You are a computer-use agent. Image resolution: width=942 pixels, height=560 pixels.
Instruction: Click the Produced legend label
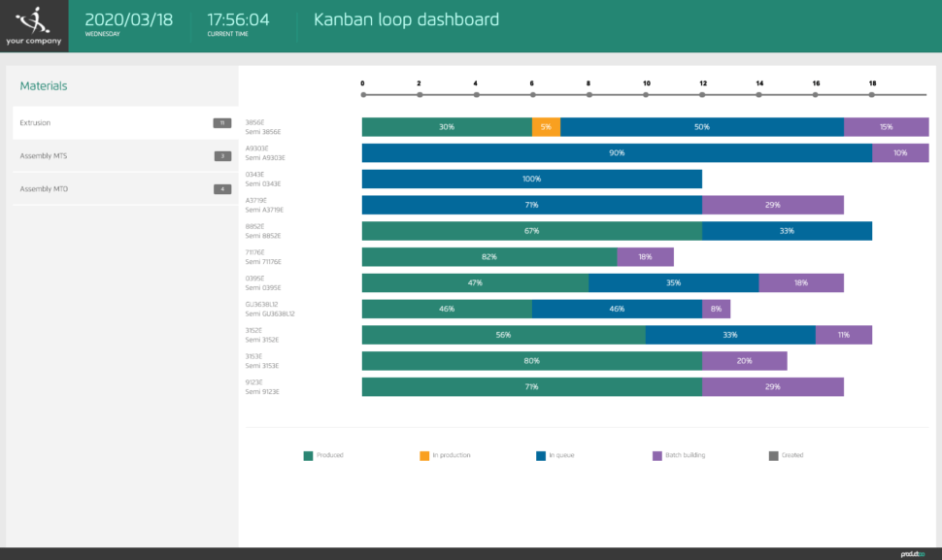click(x=330, y=455)
